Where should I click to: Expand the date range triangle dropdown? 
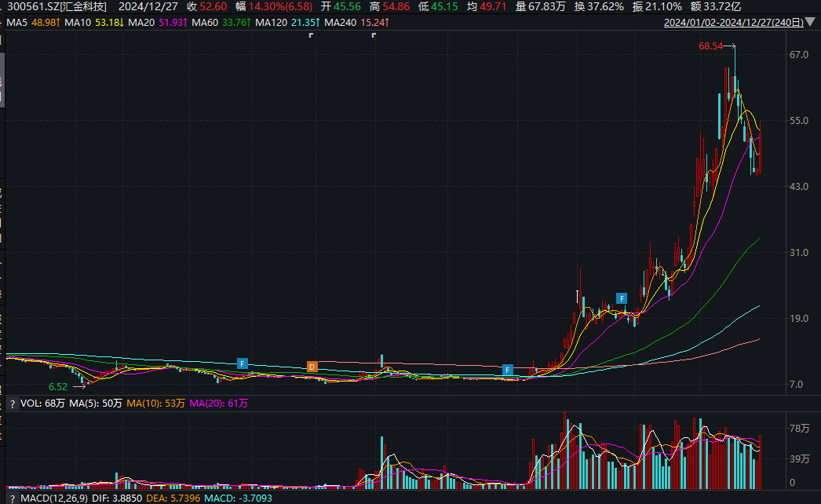pos(810,22)
